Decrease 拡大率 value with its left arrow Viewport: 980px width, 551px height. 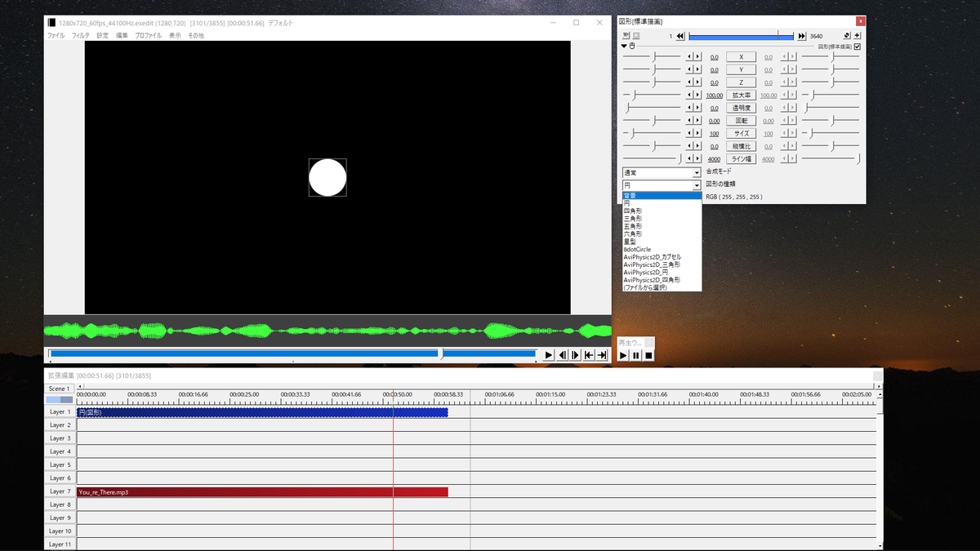tap(689, 95)
